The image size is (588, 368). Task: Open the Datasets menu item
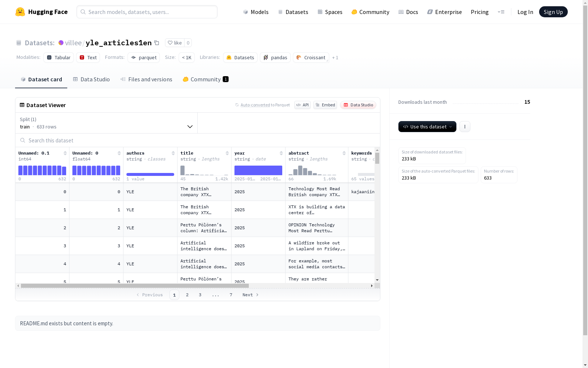pyautogui.click(x=293, y=12)
